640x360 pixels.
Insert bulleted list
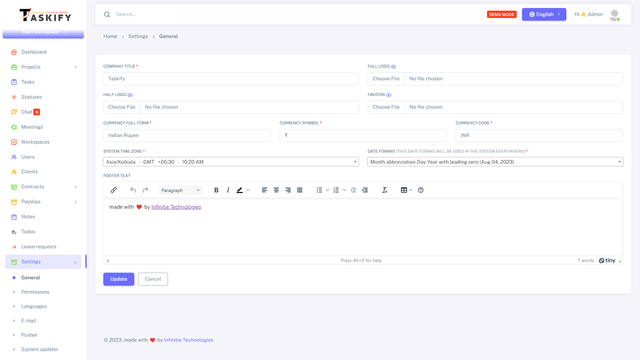point(319,190)
